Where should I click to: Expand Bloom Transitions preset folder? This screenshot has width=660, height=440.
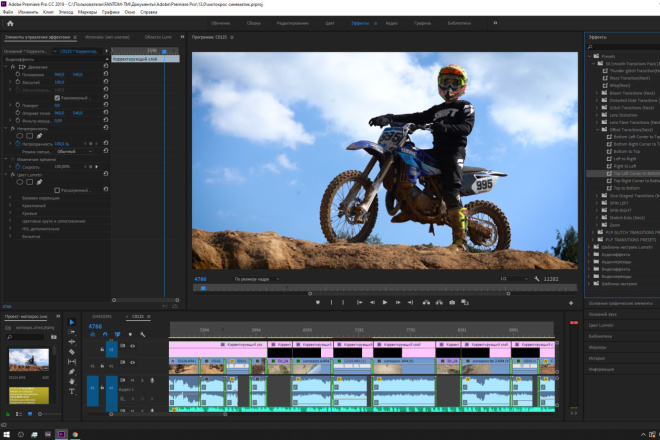597,93
